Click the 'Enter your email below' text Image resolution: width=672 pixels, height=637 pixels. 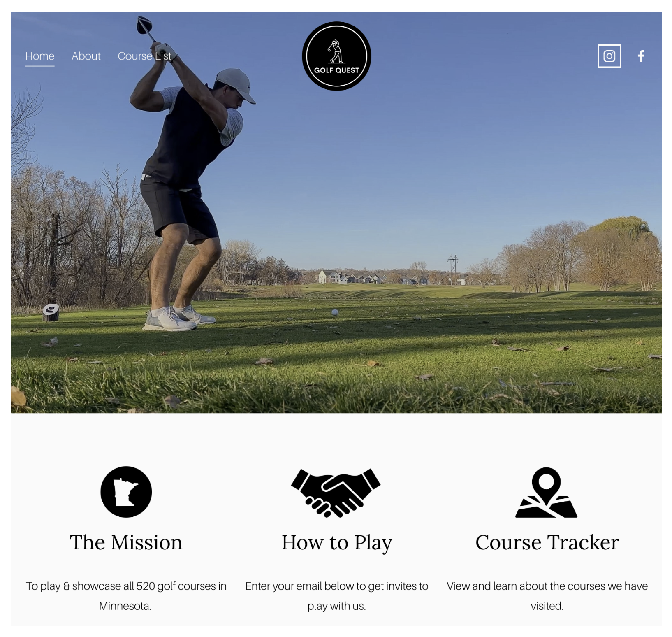click(336, 595)
